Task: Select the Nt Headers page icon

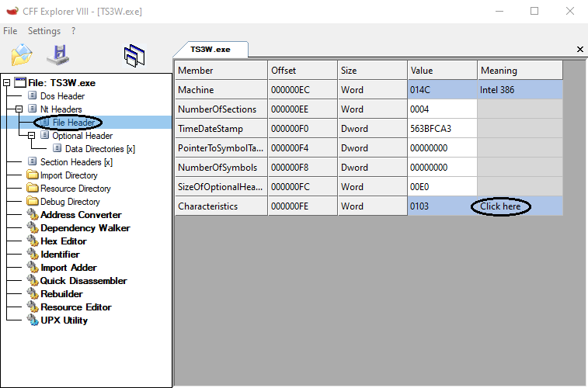Action: tap(33, 109)
